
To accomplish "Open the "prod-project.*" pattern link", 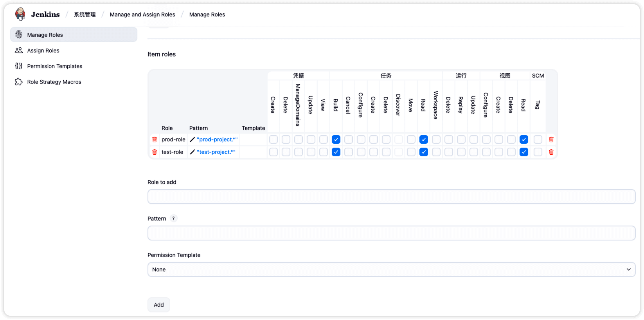I will [217, 139].
